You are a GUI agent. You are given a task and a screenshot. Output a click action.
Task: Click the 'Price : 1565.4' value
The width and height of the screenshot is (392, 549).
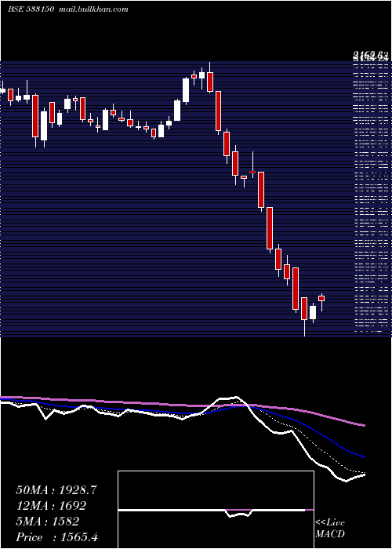(x=56, y=536)
